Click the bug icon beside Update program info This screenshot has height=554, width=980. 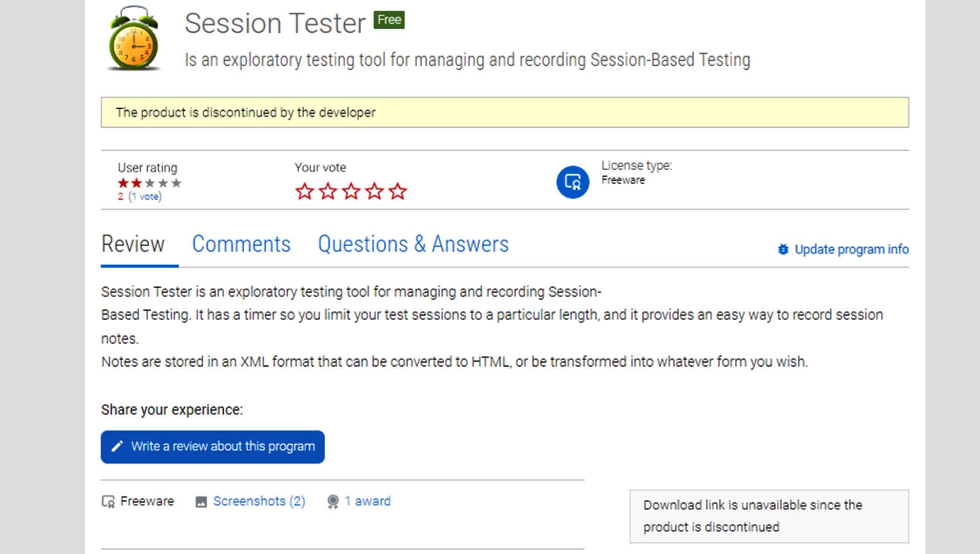783,249
